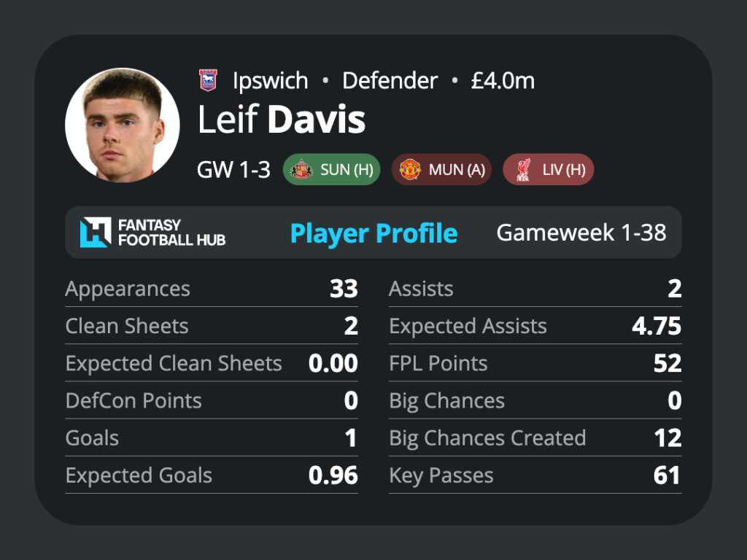Click the GW 1-3 fixtures label

tap(233, 169)
